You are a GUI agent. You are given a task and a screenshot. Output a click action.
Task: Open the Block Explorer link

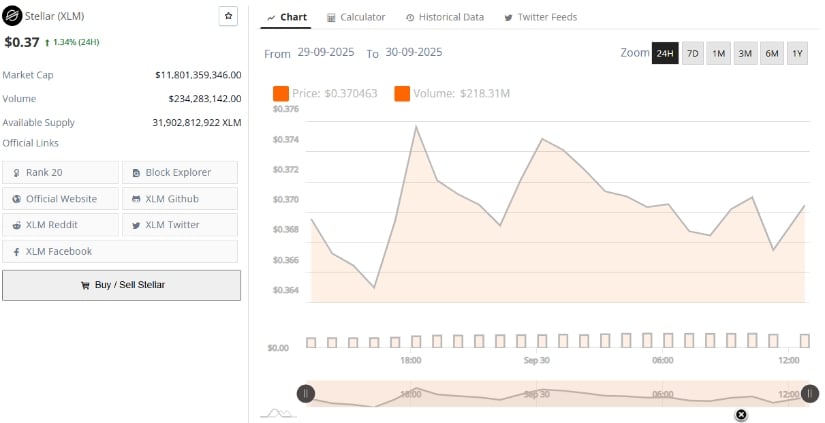180,173
